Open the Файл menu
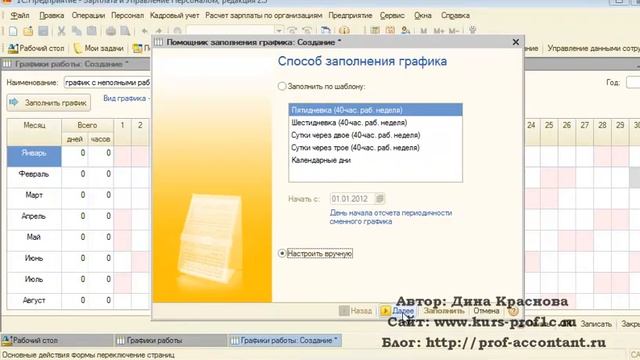640x360 pixels. tap(20, 16)
